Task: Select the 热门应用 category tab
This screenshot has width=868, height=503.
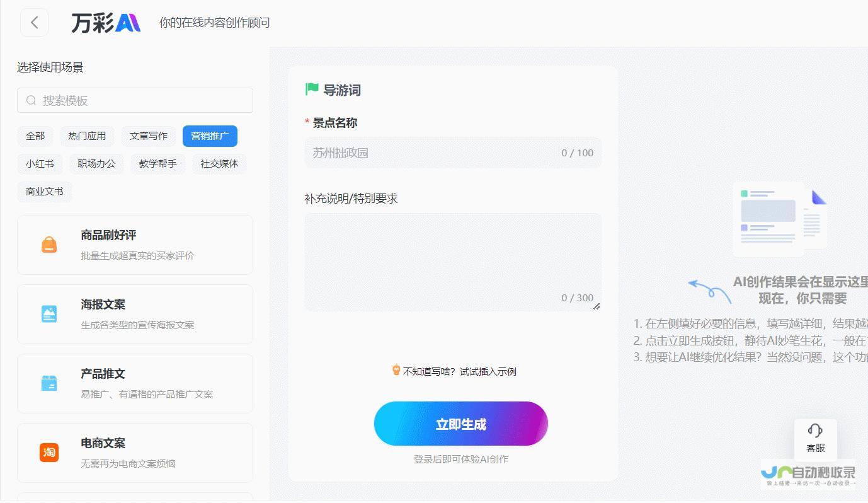Action: pos(87,136)
